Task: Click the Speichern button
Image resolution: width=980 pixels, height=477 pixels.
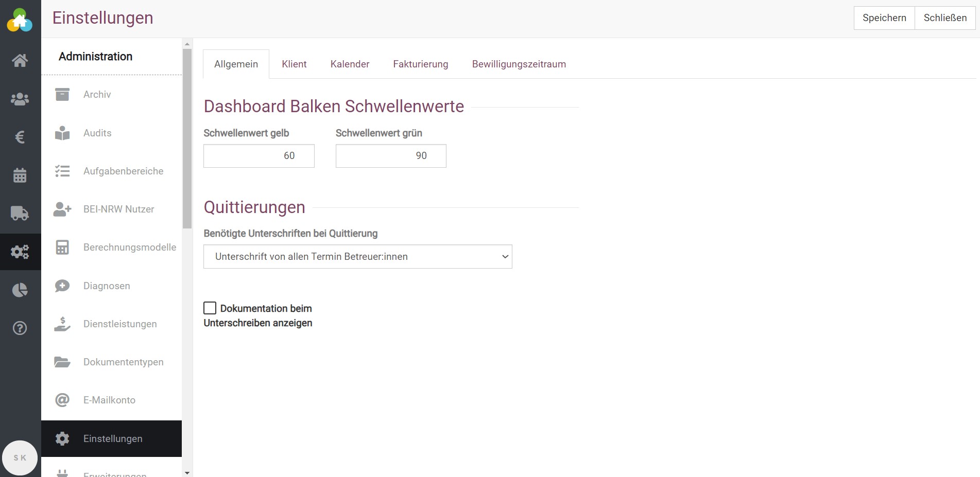Action: click(884, 18)
